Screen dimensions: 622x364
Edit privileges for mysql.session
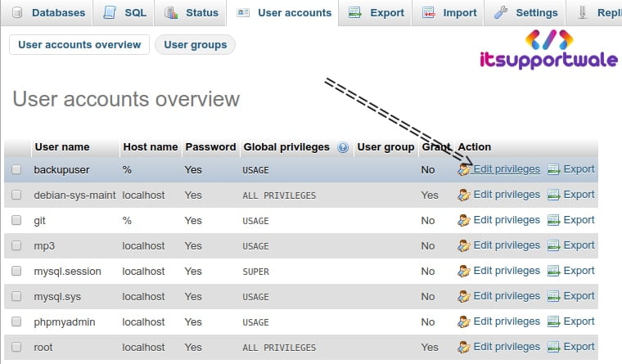pyautogui.click(x=507, y=271)
